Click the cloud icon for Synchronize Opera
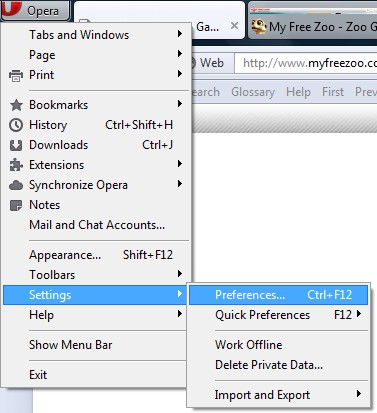Screen dimensions: 377x413 tap(16, 185)
